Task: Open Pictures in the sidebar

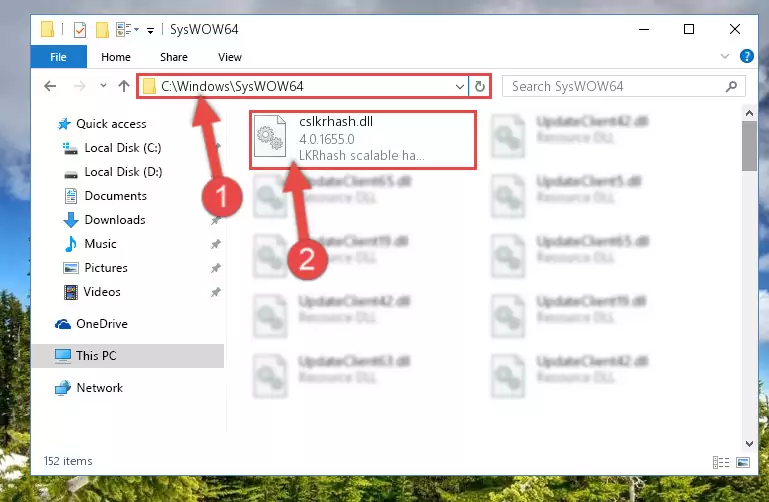Action: [x=105, y=268]
